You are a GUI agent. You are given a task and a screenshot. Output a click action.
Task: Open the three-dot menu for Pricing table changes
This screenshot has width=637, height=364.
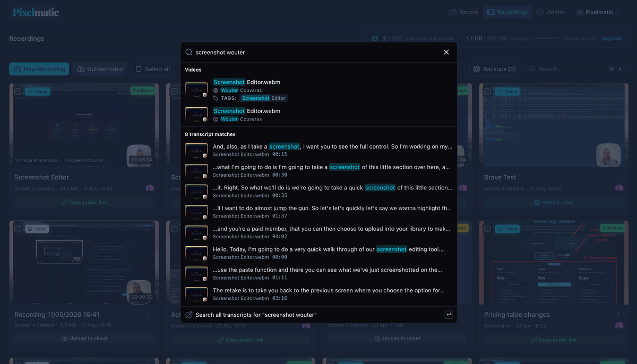[618, 315]
